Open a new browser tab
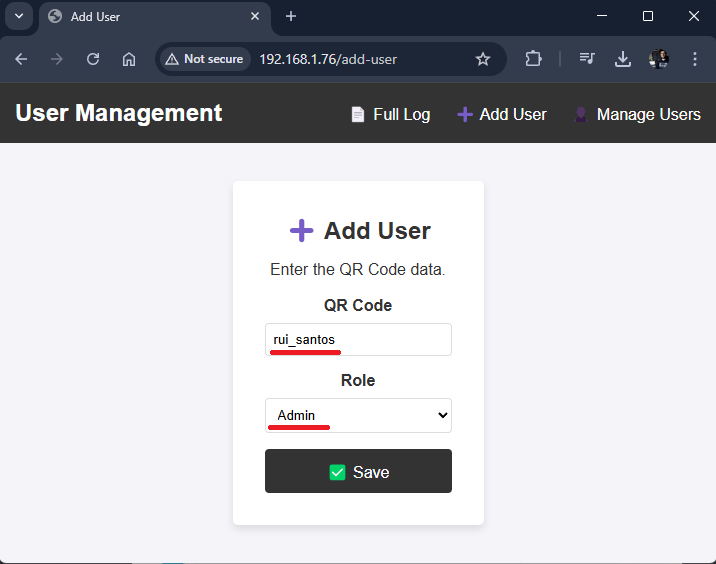The image size is (716, 564). [291, 16]
